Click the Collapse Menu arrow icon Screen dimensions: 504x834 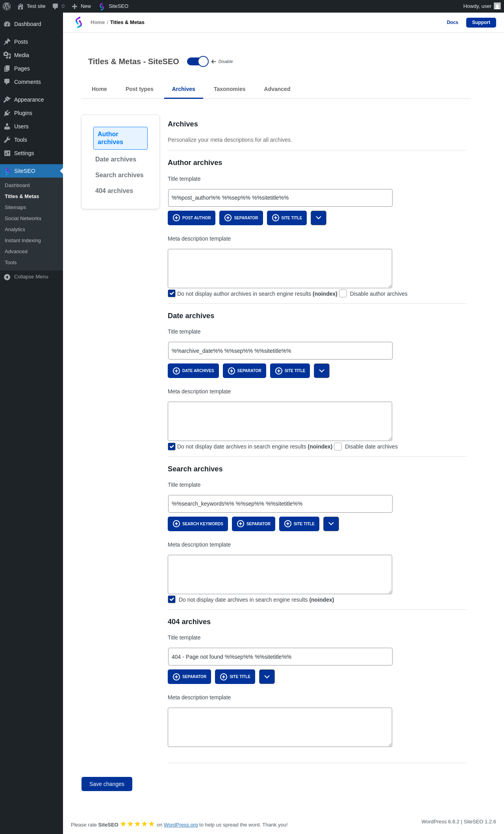click(7, 277)
